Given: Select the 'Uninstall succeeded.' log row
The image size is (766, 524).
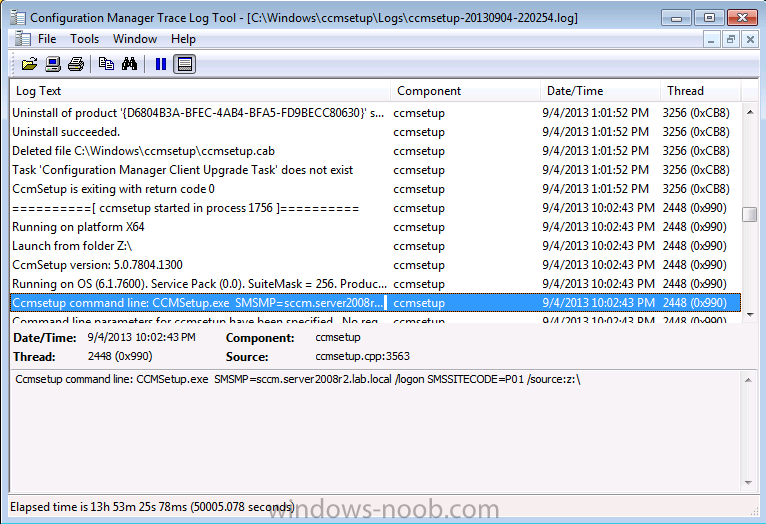Looking at the screenshot, I should [x=375, y=132].
